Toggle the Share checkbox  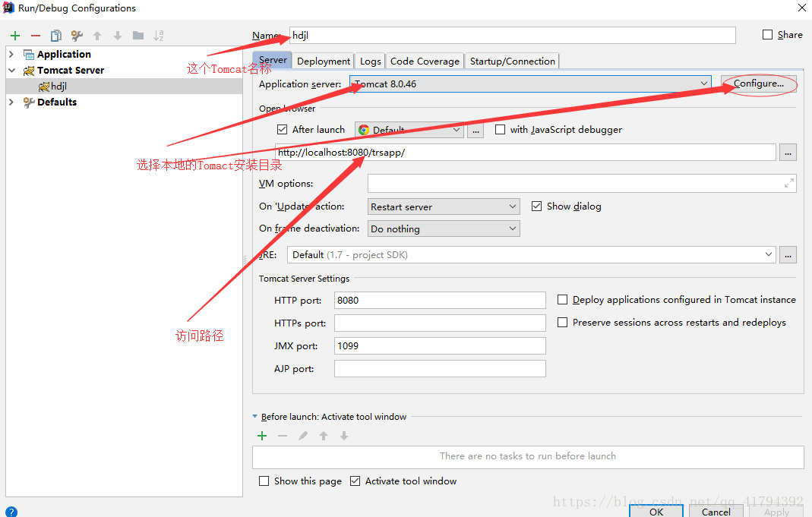point(767,35)
